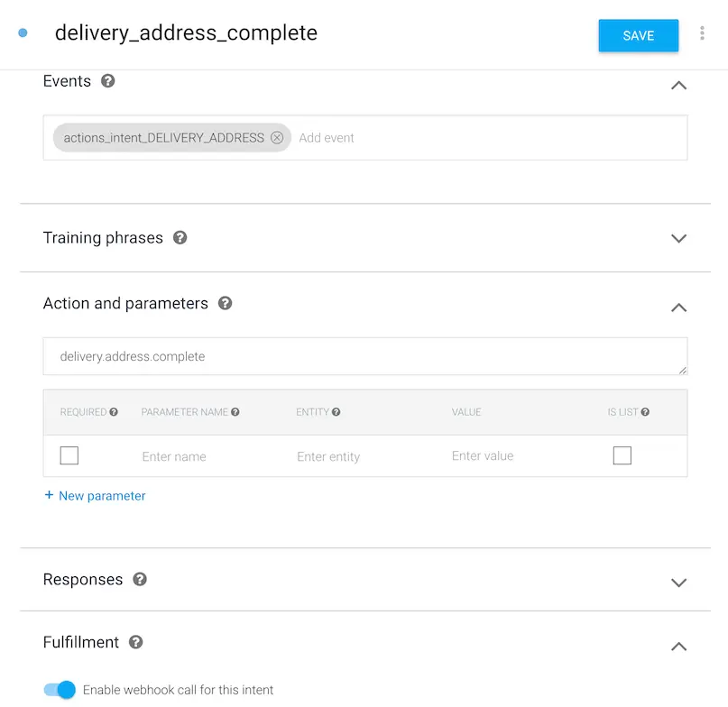Image resolution: width=728 pixels, height=707 pixels.
Task: Collapse the Events section
Action: point(678,86)
